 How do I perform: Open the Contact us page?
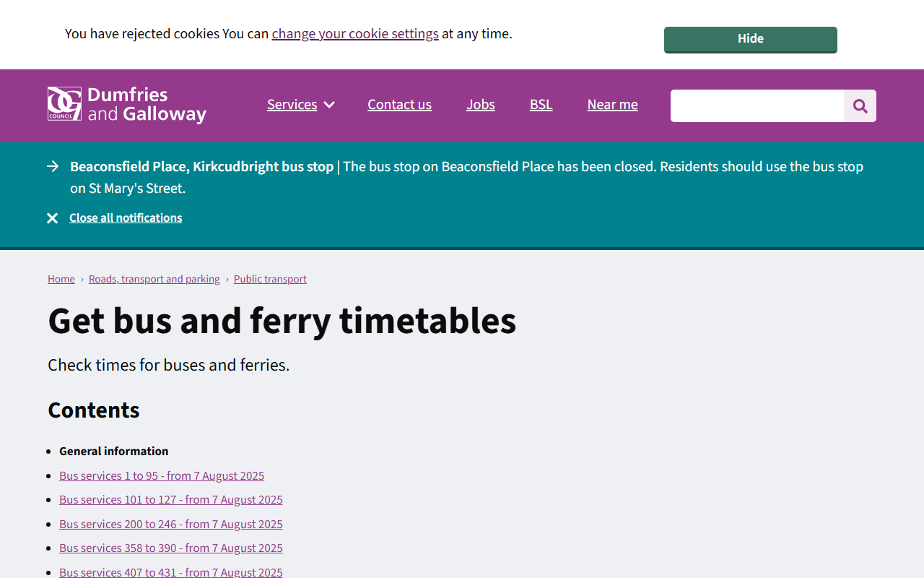point(399,105)
